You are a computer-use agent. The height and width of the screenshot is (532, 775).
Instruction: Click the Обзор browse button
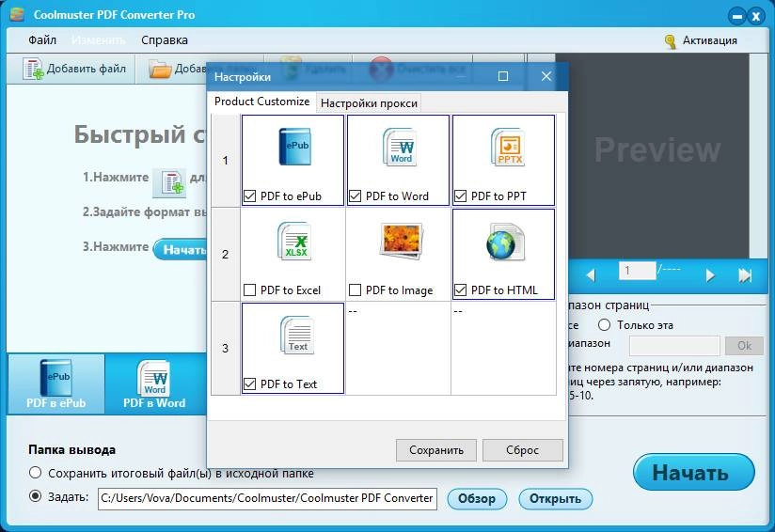(477, 499)
